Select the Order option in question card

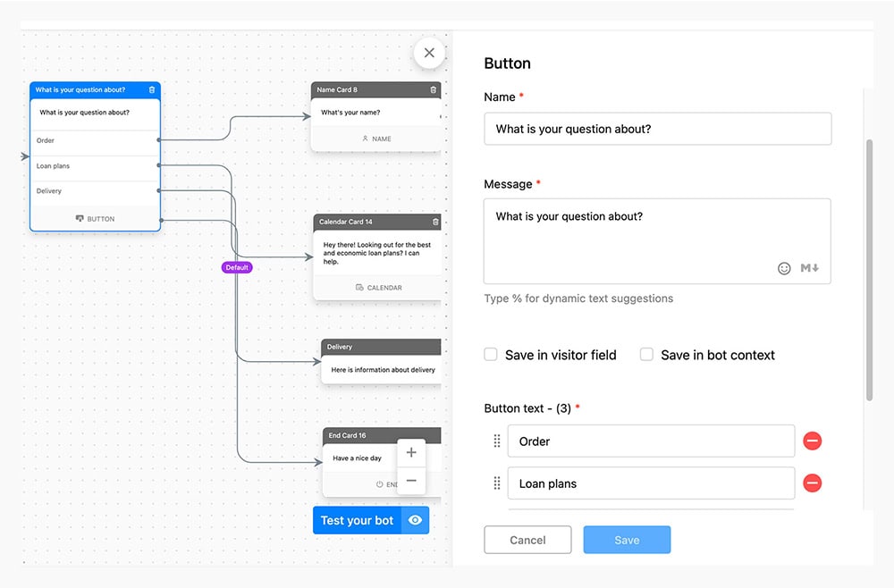(x=95, y=140)
